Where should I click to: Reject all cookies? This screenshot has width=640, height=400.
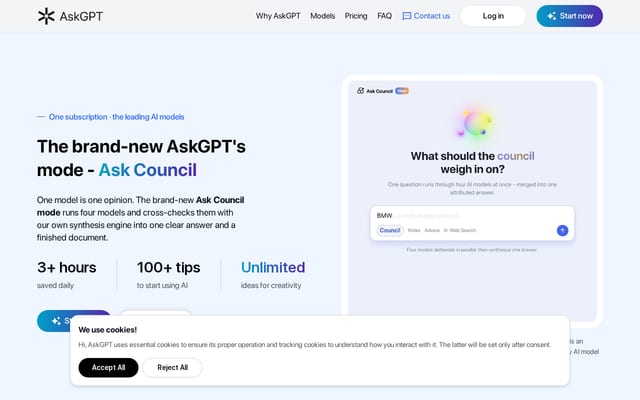coord(172,367)
